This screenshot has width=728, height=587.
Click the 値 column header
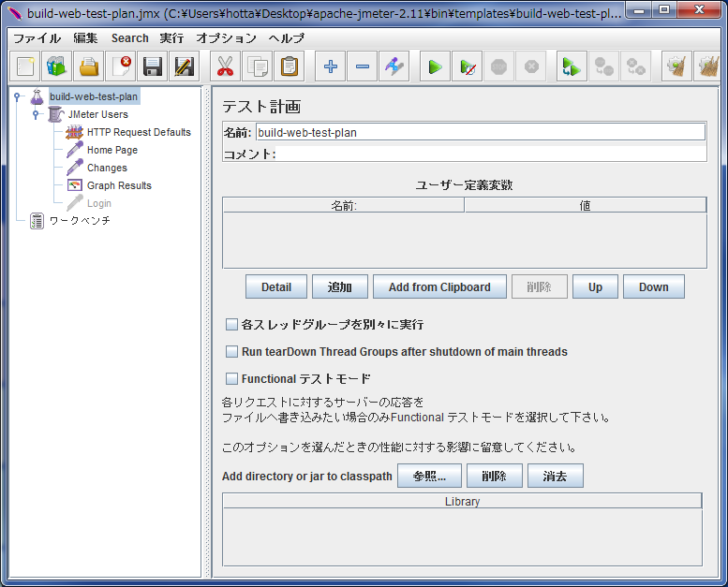pos(585,205)
